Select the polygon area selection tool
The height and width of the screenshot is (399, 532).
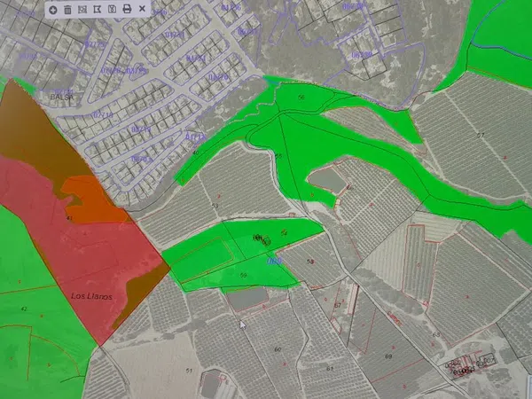(x=82, y=9)
